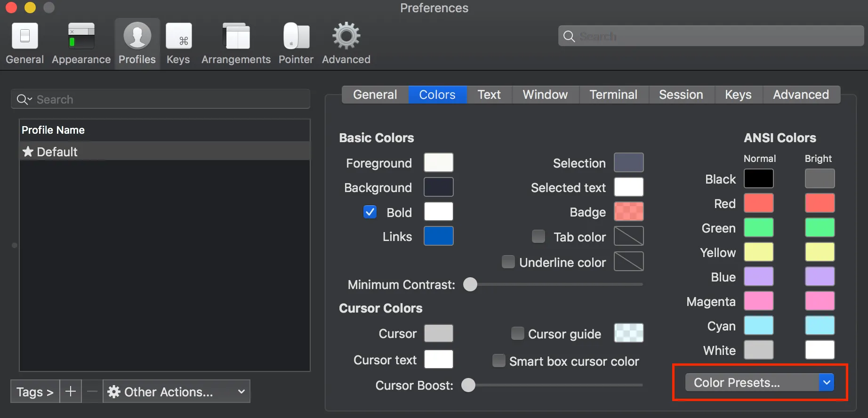This screenshot has height=418, width=868.
Task: Open the Keys preferences toolbar icon
Action: [x=178, y=36]
